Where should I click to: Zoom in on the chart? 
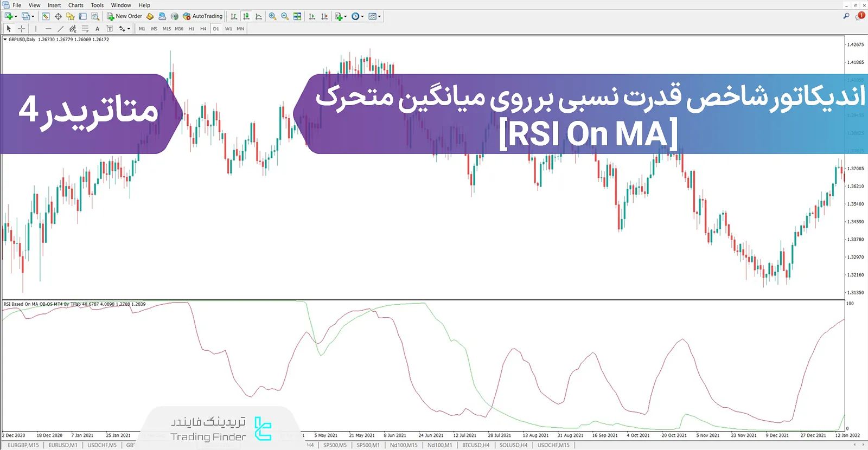pos(272,16)
